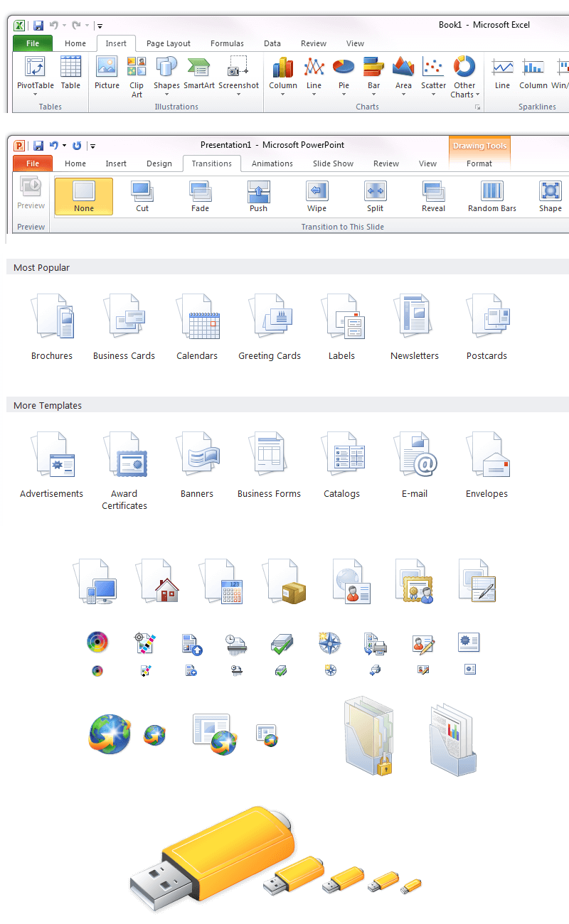This screenshot has width=569, height=924.
Task: Click Repeat icon in PowerPoint quick access toolbar
Action: tap(77, 146)
